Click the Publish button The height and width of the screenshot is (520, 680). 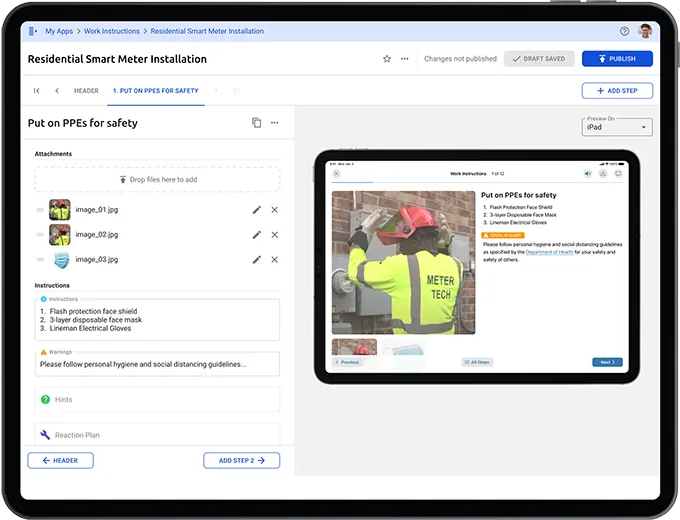[x=617, y=59]
